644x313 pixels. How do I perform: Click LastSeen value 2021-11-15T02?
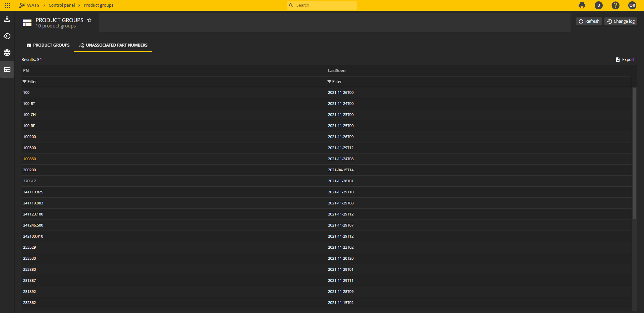point(341,303)
